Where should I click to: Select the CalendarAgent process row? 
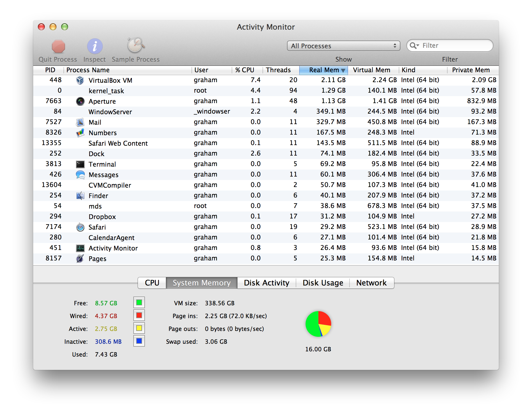pyautogui.click(x=266, y=237)
